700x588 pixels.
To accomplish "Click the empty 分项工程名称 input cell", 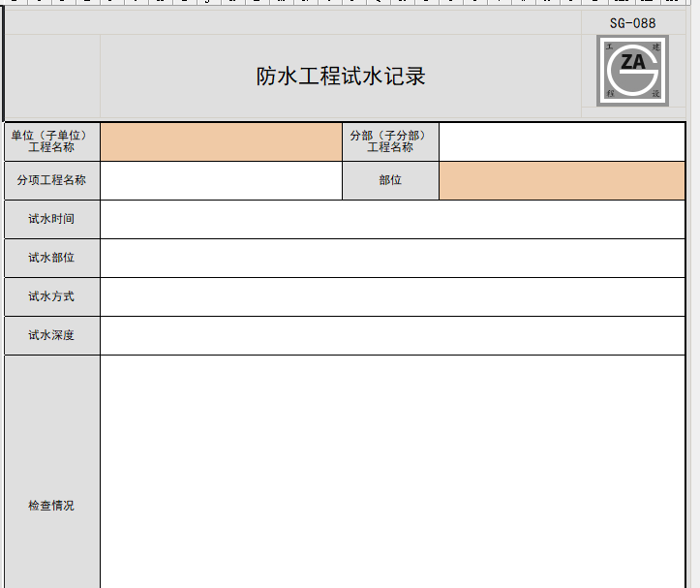I will click(x=221, y=180).
